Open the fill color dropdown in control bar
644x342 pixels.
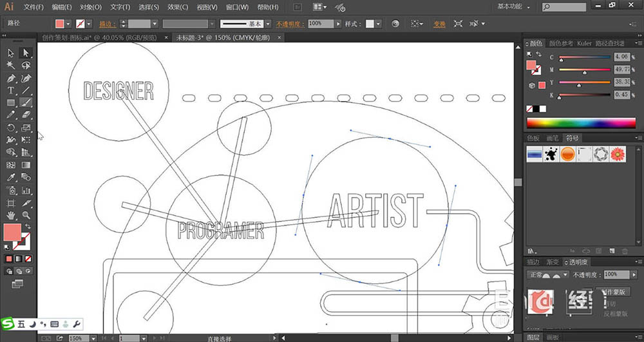[x=68, y=24]
